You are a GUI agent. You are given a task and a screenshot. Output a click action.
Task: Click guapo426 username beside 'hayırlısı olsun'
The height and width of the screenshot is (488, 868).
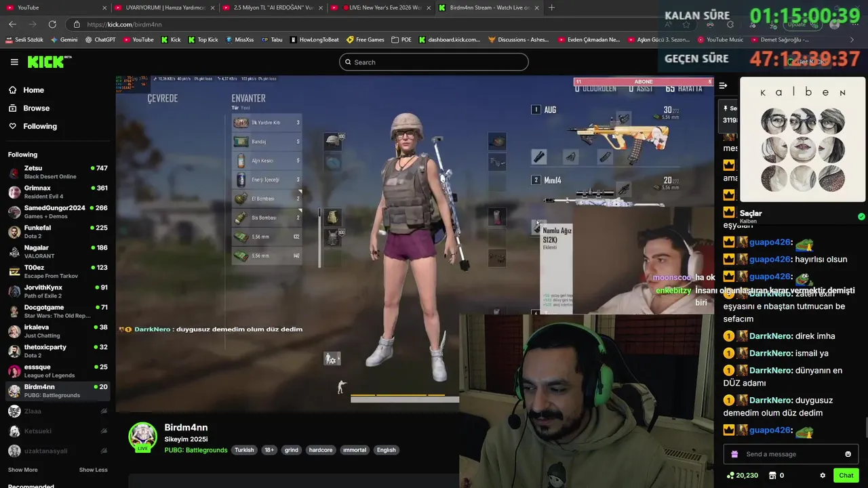point(770,260)
